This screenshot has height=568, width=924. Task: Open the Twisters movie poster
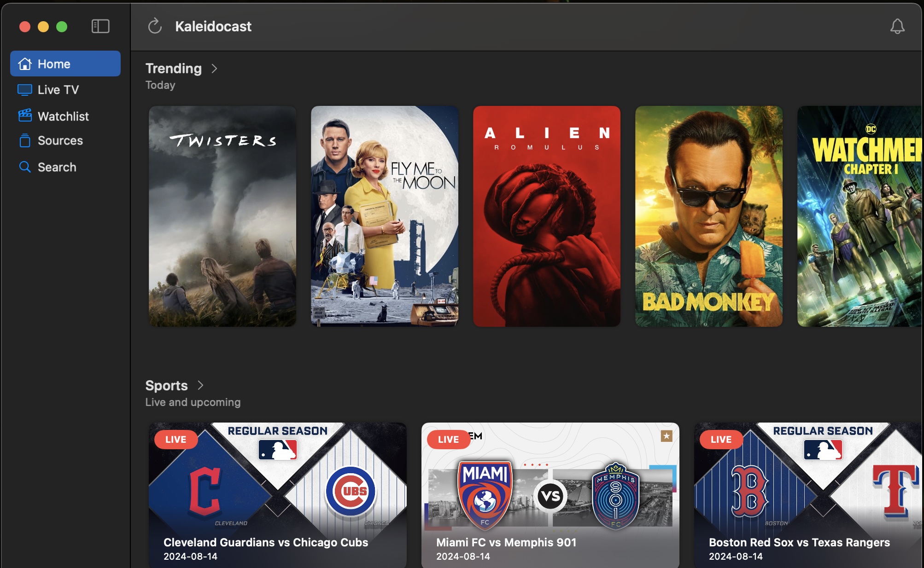coord(222,216)
